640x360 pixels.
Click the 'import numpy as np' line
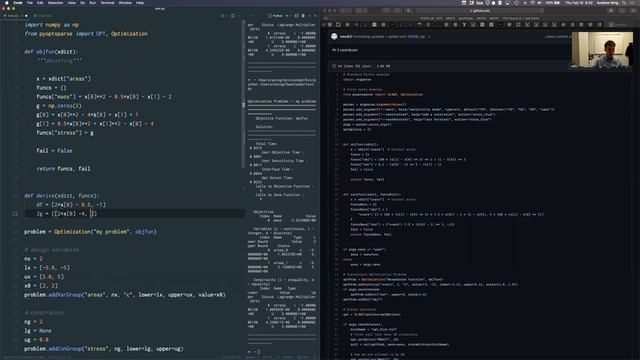click(51, 25)
